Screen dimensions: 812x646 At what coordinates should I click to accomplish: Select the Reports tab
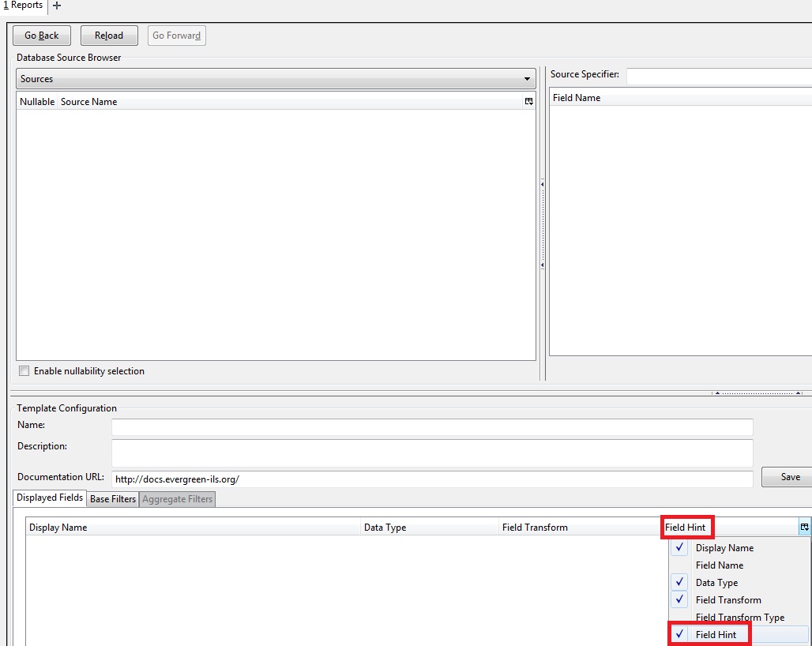24,6
